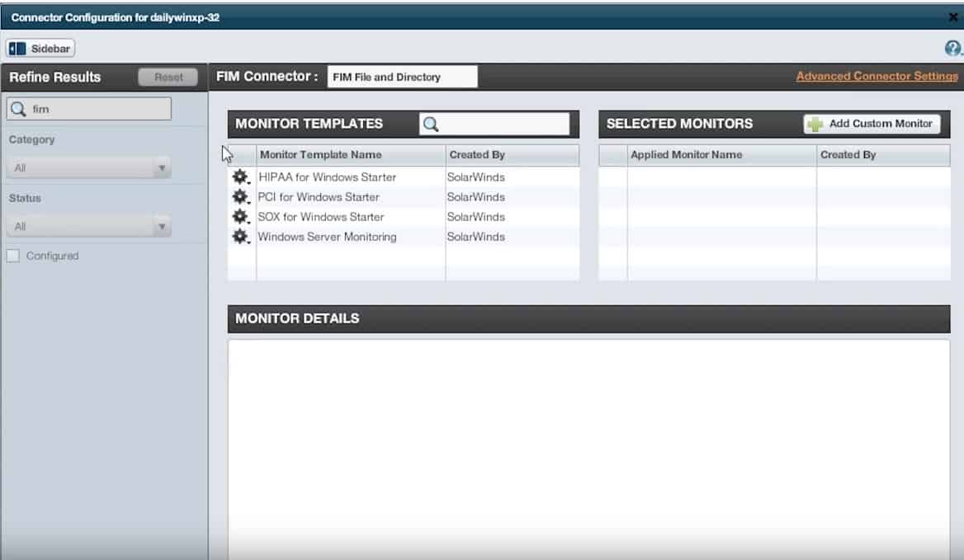Enable the Configured checkbox
964x560 pixels.
point(13,256)
